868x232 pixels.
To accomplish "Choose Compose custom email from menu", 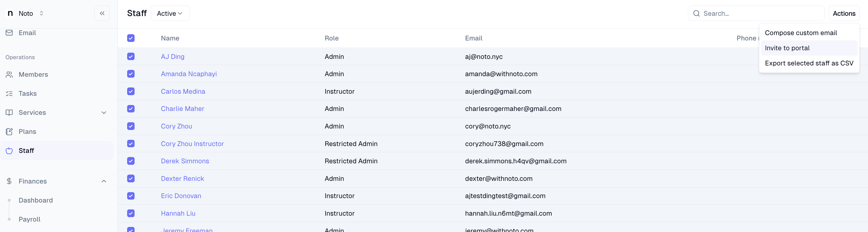I will pos(809,33).
